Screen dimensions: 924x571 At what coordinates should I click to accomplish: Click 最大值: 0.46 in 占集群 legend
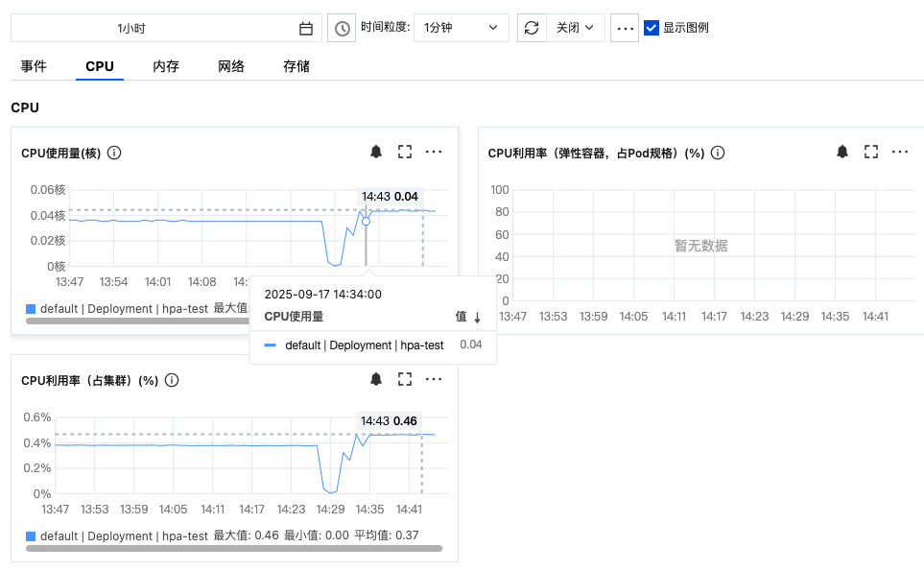(x=246, y=535)
